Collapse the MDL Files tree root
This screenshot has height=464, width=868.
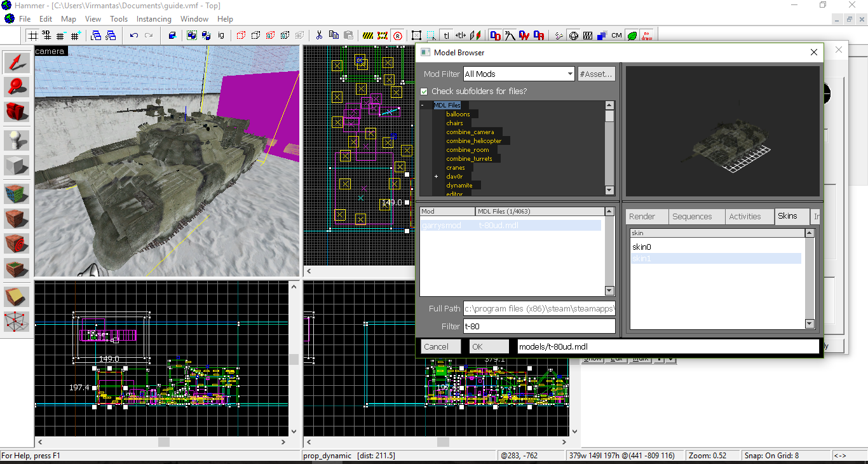(x=423, y=106)
